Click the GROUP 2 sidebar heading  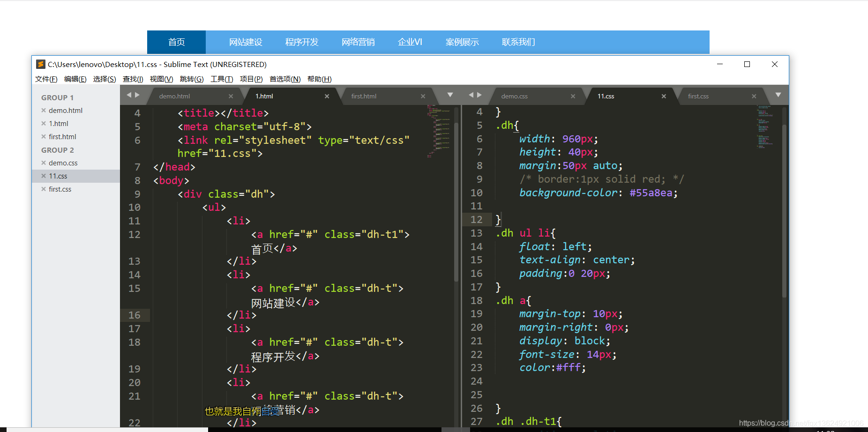[57, 150]
